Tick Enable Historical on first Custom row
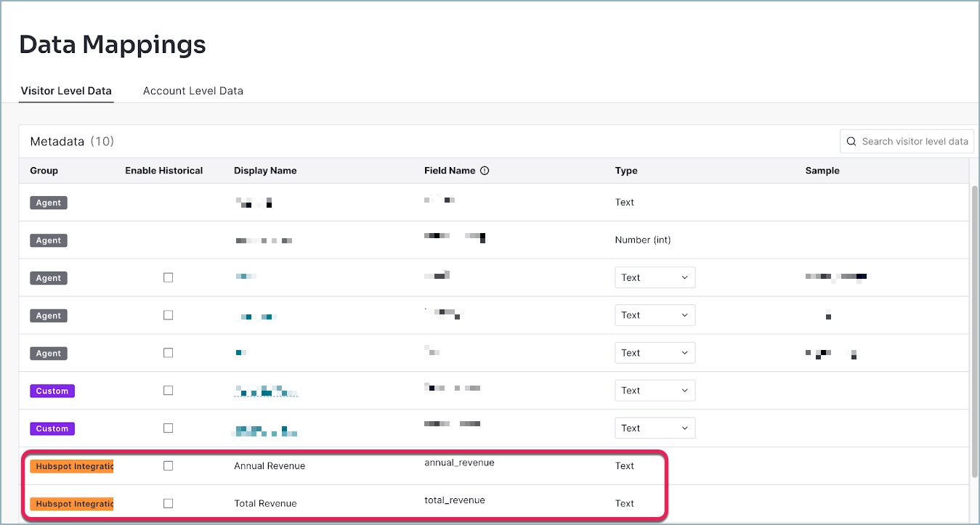Screen dimensions: 980x525 [x=169, y=390]
